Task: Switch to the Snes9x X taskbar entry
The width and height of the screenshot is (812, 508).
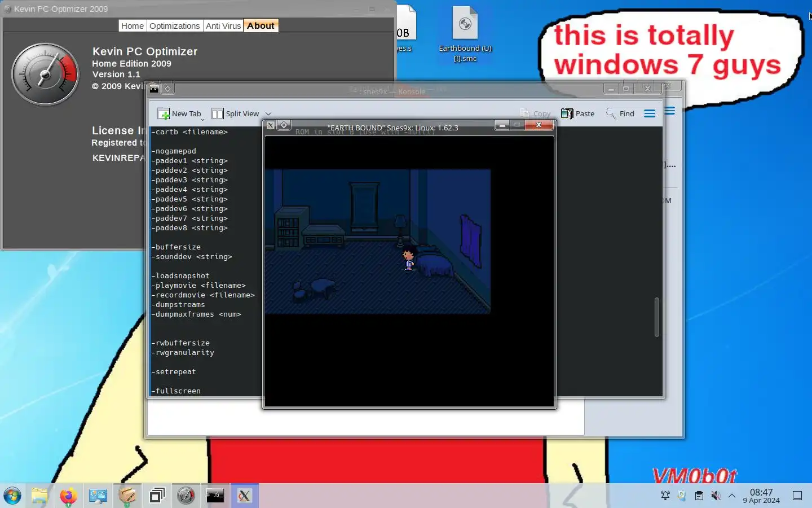Action: (x=244, y=496)
